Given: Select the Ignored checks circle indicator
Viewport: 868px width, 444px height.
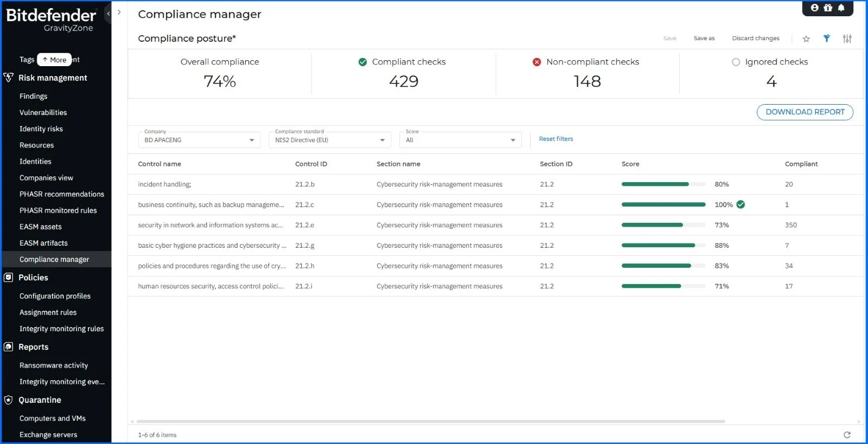Looking at the screenshot, I should (x=736, y=62).
